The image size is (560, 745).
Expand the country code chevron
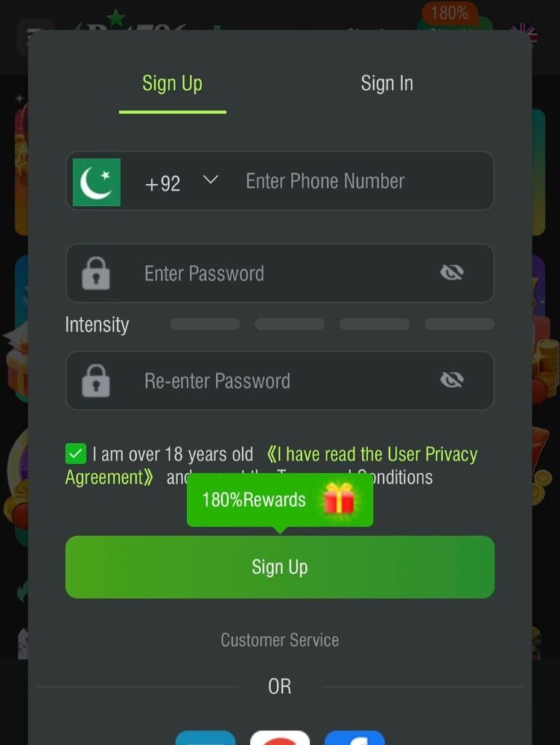click(210, 180)
